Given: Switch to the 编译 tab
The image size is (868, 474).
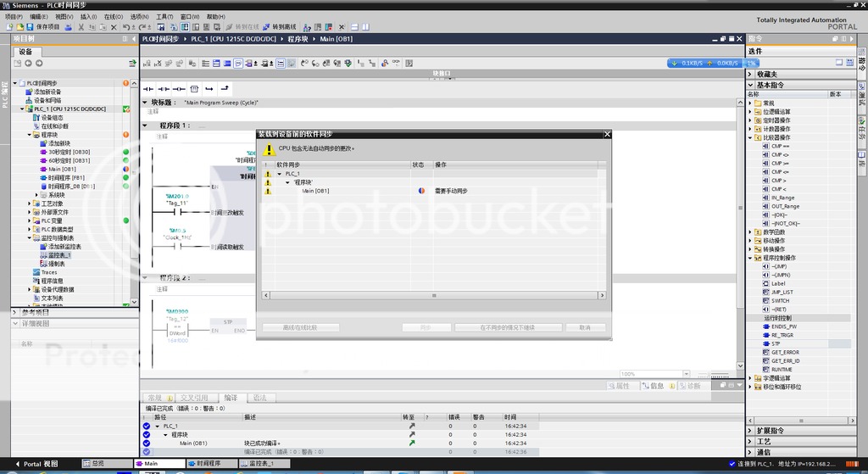Looking at the screenshot, I should tap(231, 398).
